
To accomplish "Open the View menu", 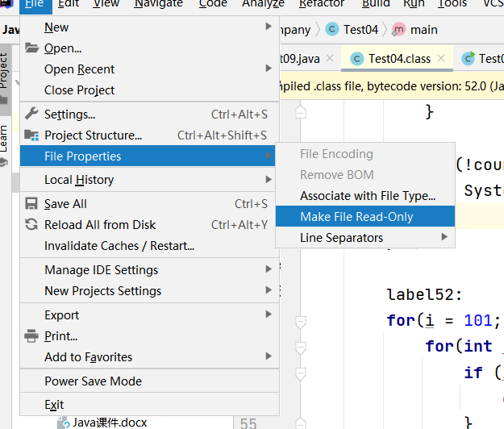I will tap(106, 4).
